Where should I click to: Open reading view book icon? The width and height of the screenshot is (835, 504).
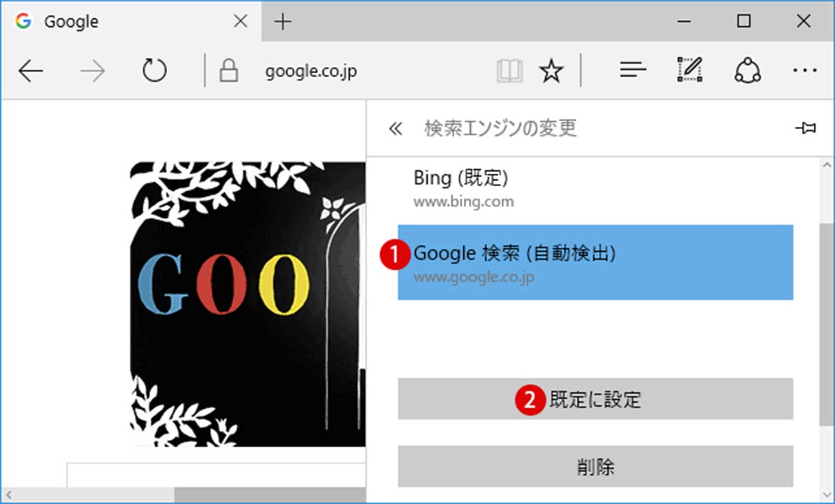(509, 70)
